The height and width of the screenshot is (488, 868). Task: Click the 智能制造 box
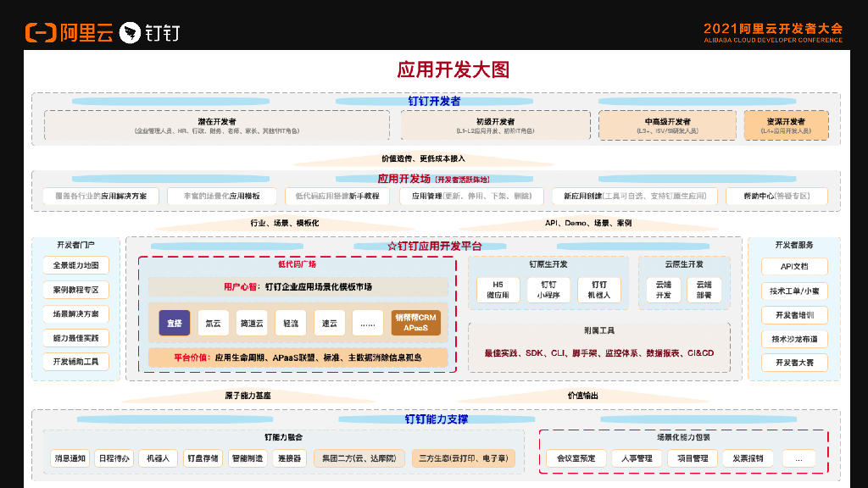pyautogui.click(x=248, y=458)
